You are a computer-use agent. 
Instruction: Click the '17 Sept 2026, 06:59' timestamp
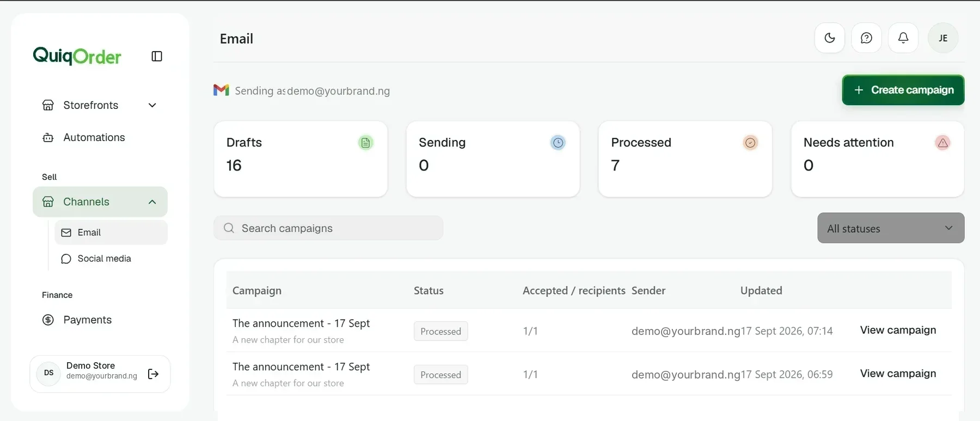[x=787, y=374]
